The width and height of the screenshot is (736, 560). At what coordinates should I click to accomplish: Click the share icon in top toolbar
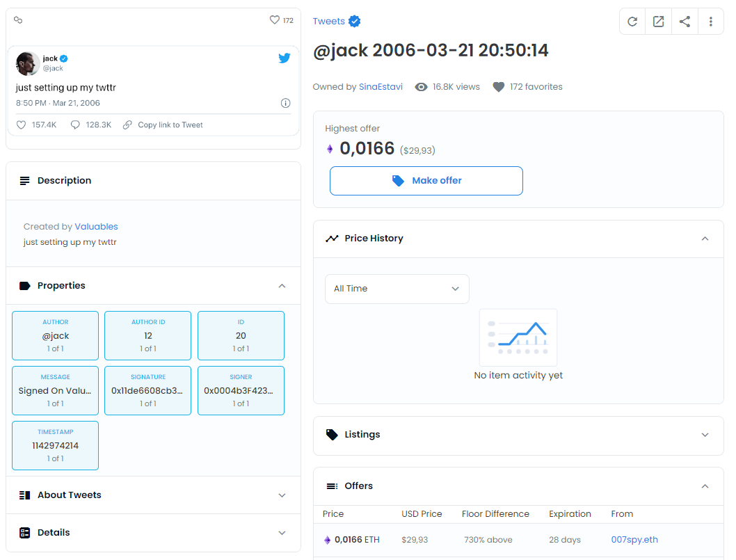click(685, 21)
